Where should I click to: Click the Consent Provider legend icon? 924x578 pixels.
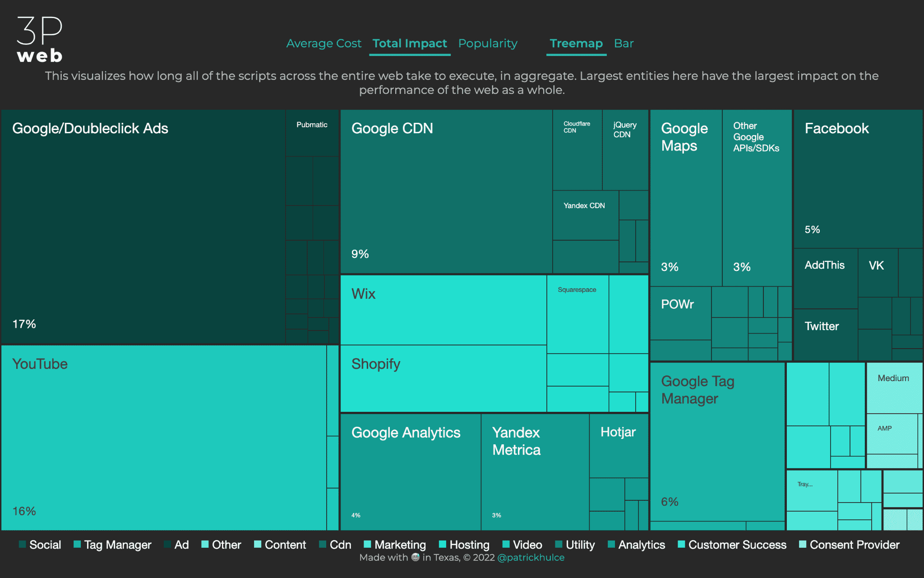coord(814,547)
